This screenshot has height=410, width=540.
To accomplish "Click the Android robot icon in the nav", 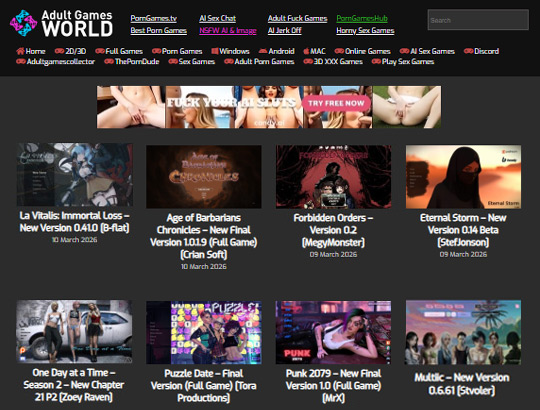I will (263, 51).
